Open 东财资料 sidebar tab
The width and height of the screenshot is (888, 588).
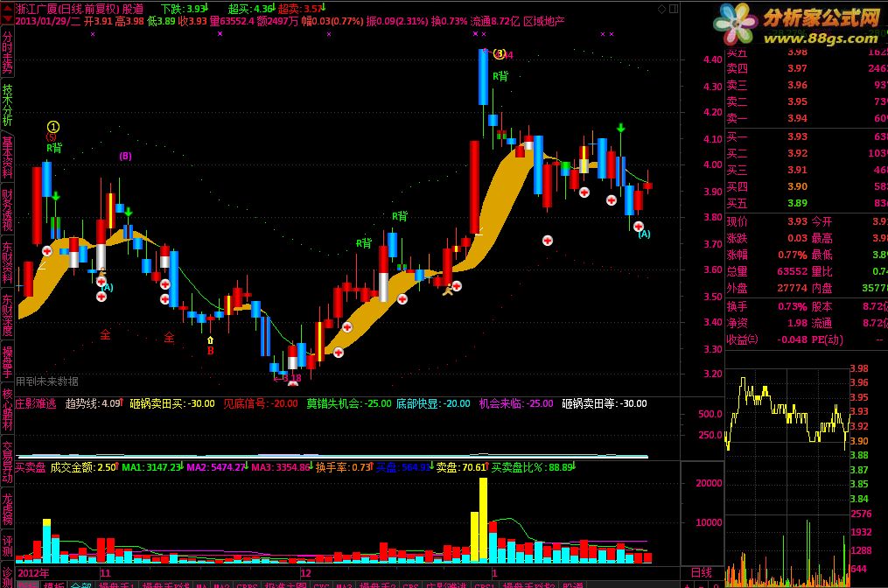7,262
